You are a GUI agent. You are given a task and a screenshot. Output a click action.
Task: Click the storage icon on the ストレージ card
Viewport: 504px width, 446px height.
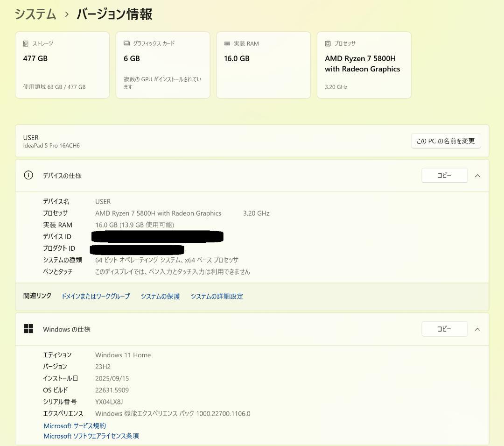(26, 43)
